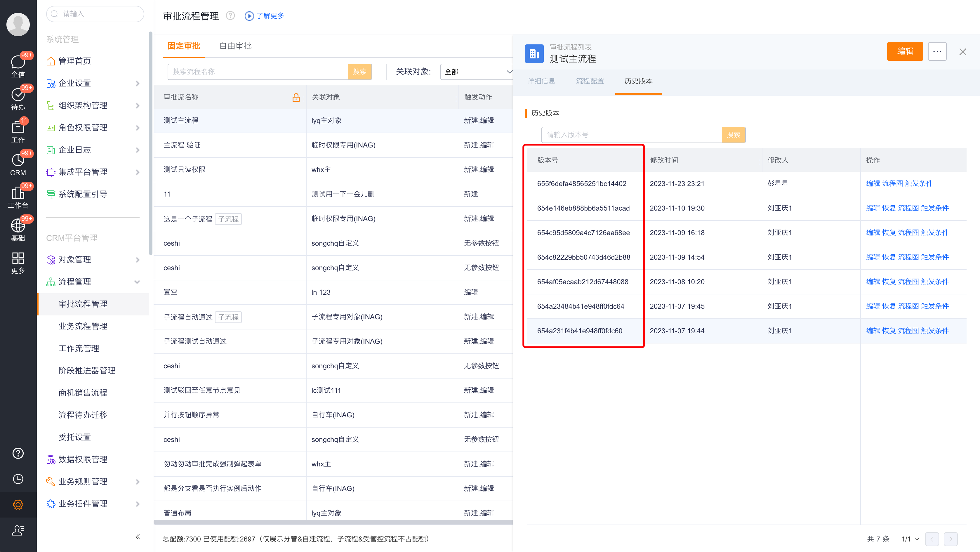Go to next page arrow
This screenshot has width=980, height=552.
pos(950,539)
